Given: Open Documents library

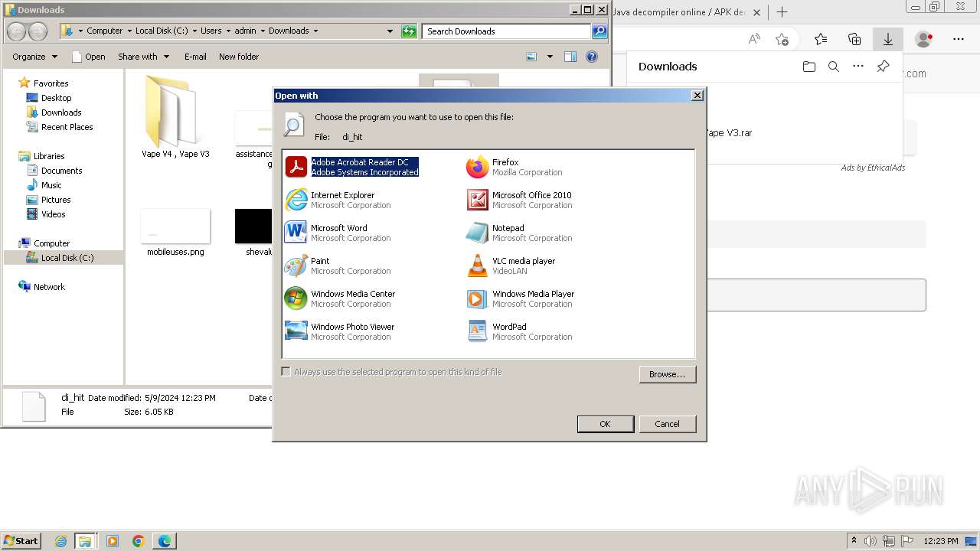Looking at the screenshot, I should pyautogui.click(x=54, y=171).
